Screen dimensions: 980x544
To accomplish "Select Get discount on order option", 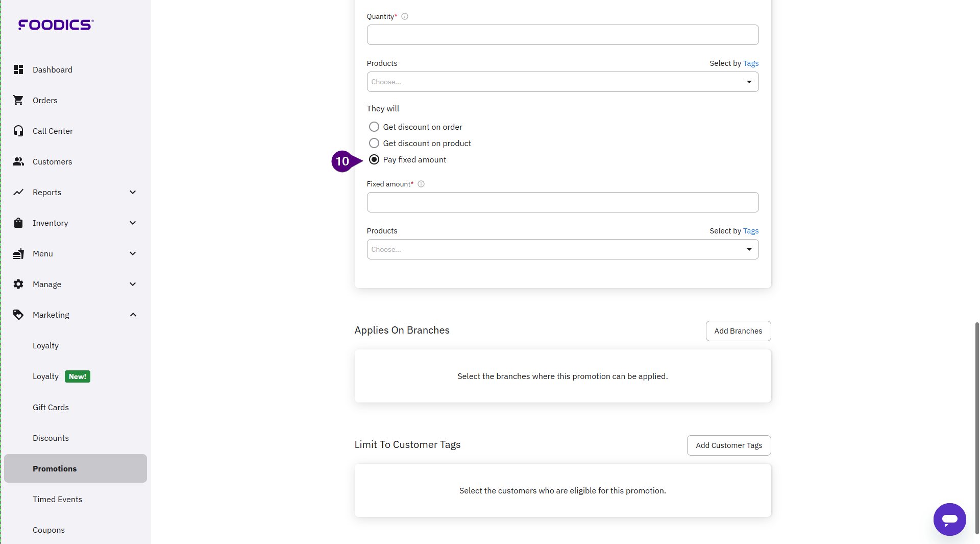I will (x=374, y=127).
